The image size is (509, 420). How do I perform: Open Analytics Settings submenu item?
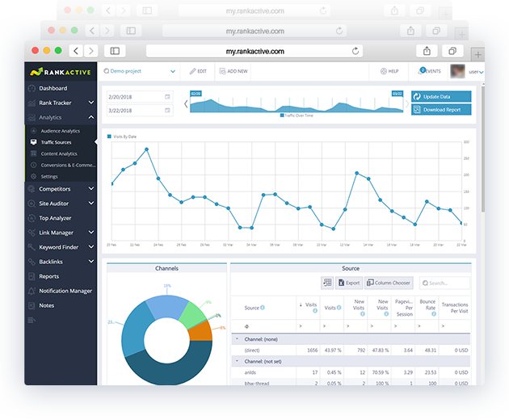(49, 177)
